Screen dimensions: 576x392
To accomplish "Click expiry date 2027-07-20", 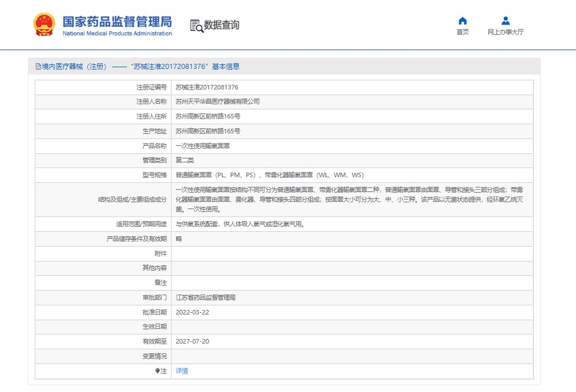I will point(192,341).
